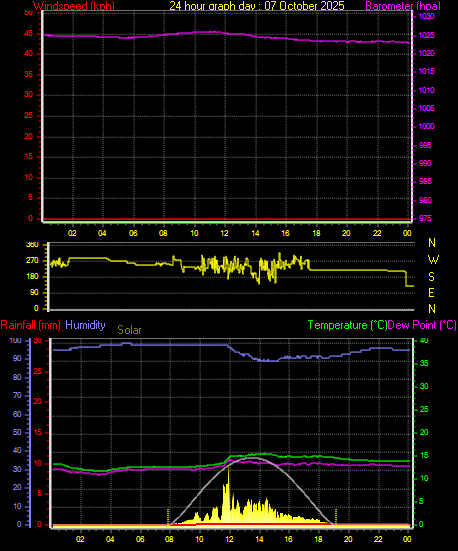Click the compass letter W beside the direction graph
The width and height of the screenshot is (458, 551).
pyautogui.click(x=433, y=260)
